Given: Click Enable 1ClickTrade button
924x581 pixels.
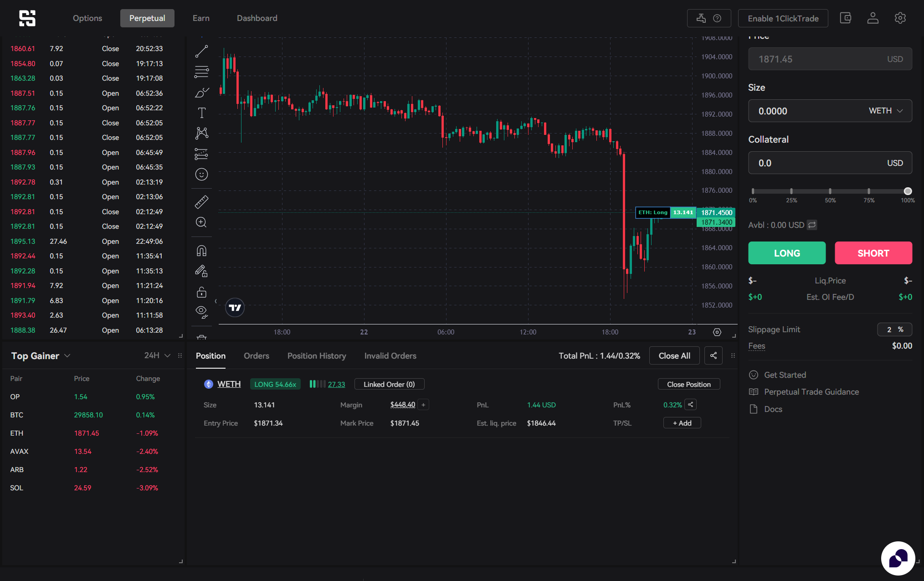Looking at the screenshot, I should (783, 18).
